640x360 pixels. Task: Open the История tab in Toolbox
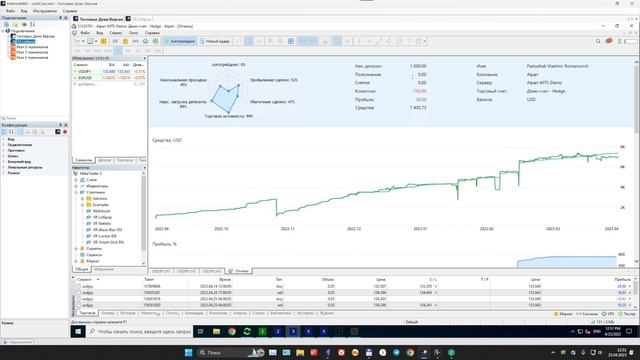click(128, 313)
